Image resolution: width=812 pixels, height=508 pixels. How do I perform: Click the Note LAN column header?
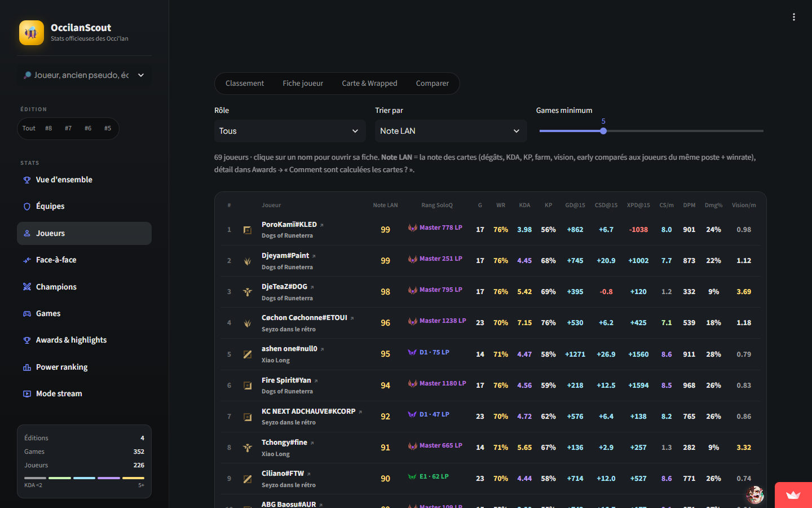pos(385,205)
